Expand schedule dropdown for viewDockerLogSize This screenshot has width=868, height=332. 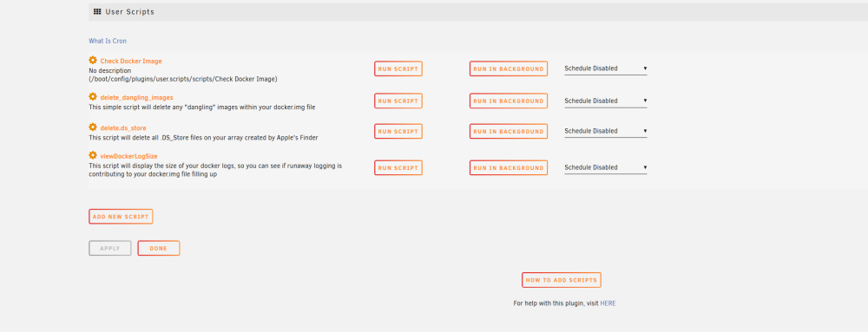(606, 168)
